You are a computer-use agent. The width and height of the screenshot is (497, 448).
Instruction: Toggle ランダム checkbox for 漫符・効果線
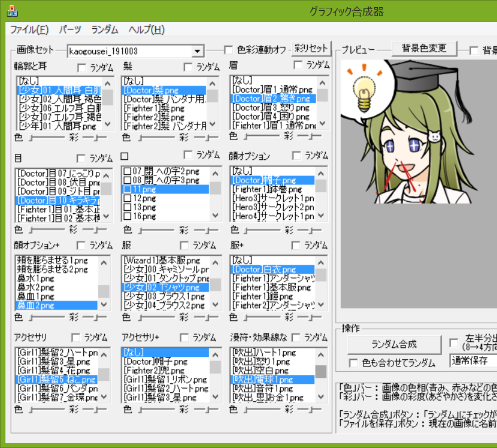coord(296,338)
